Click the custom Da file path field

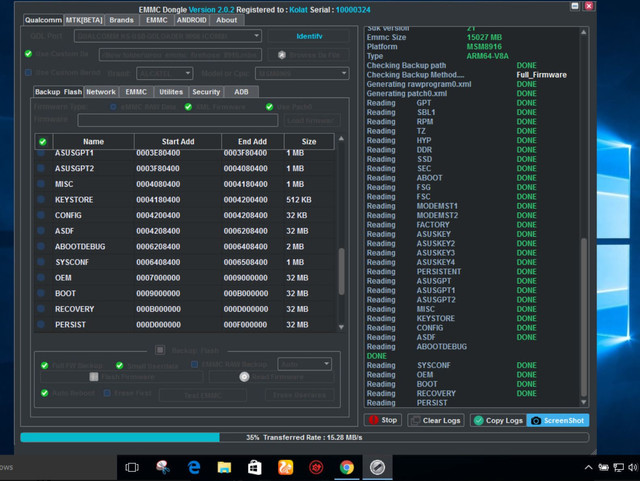180,55
